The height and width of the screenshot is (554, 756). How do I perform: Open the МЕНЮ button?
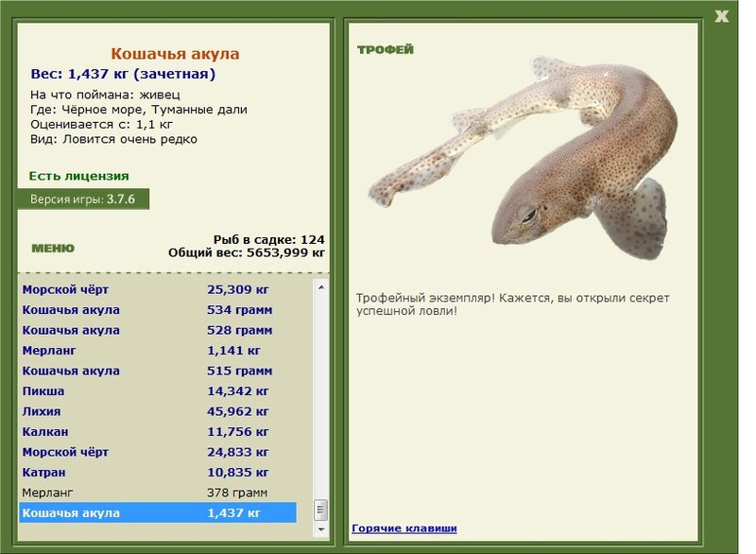point(53,249)
